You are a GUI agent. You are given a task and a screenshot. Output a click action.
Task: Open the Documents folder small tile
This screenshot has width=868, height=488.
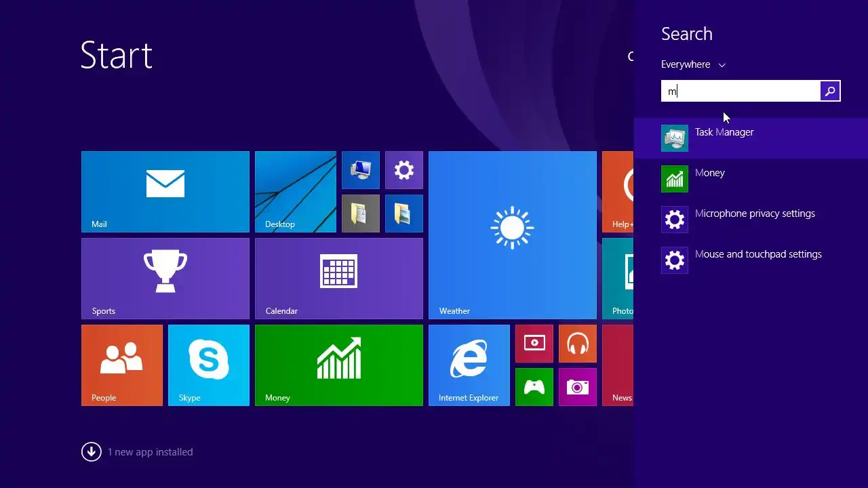coord(361,213)
